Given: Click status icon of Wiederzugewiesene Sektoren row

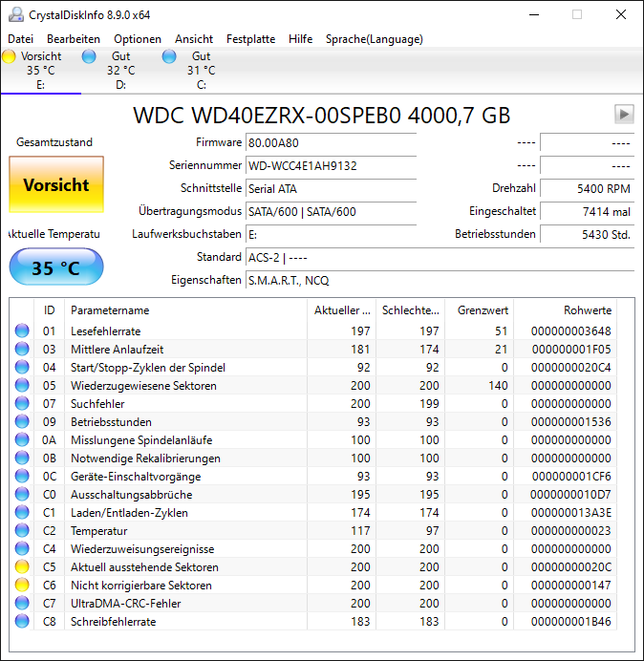Looking at the screenshot, I should (x=22, y=385).
